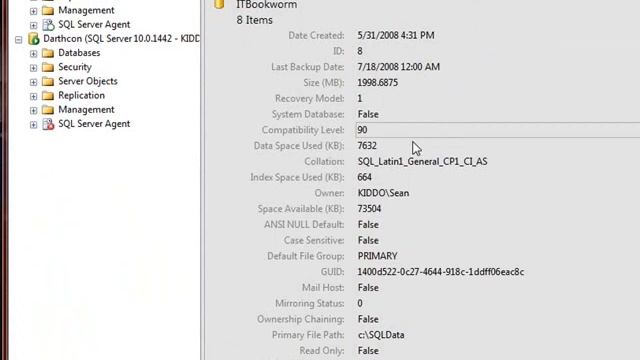The width and height of the screenshot is (640, 360).
Task: Click Management folder icon above Darthcon server
Action: click(48, 10)
